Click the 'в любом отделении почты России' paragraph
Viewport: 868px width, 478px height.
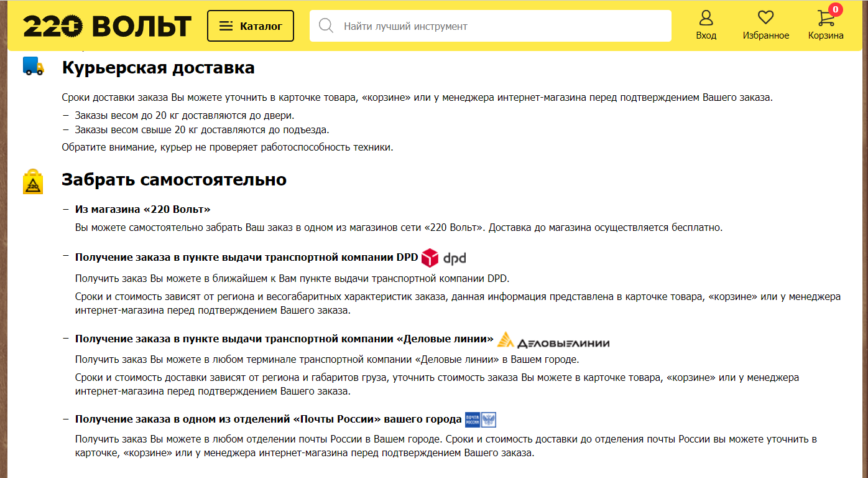click(446, 446)
